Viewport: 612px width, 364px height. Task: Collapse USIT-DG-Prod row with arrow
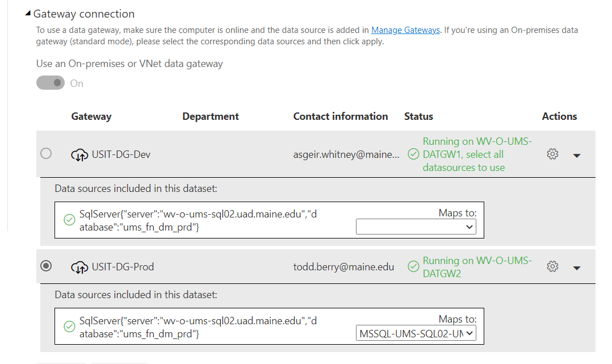tap(577, 268)
